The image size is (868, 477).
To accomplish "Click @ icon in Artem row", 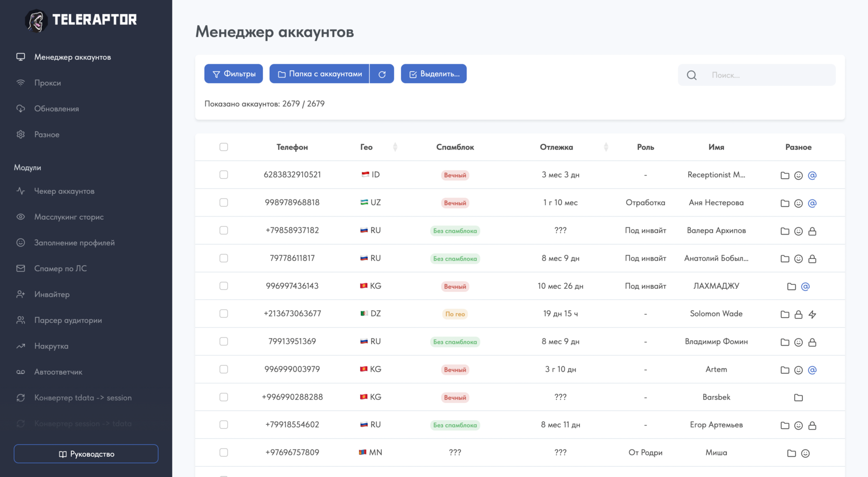I will coord(812,370).
